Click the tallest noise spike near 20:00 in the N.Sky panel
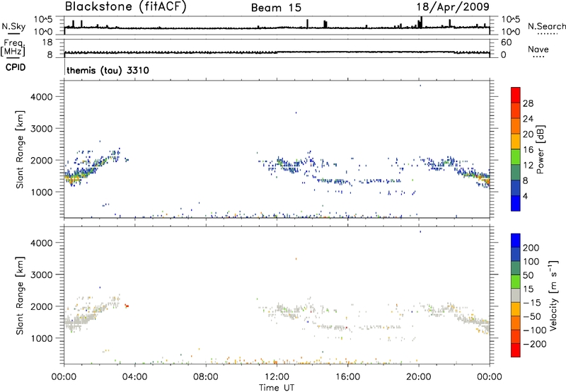The image size is (566, 392). [x=421, y=23]
